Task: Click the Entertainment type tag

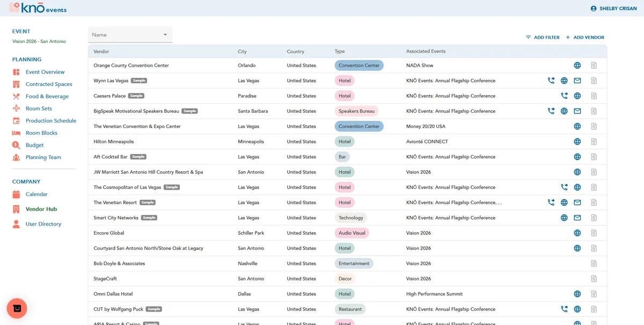Action: point(354,264)
